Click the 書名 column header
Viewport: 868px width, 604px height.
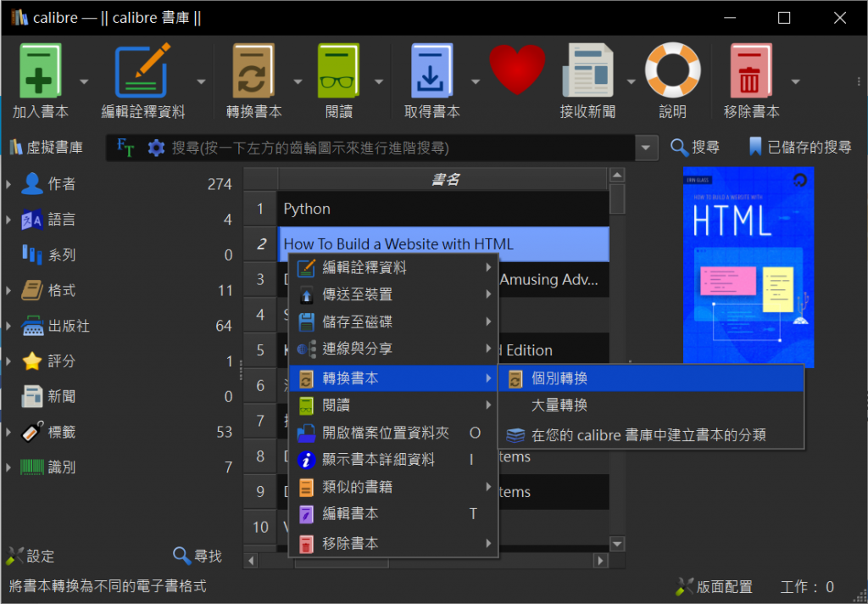pyautogui.click(x=444, y=179)
